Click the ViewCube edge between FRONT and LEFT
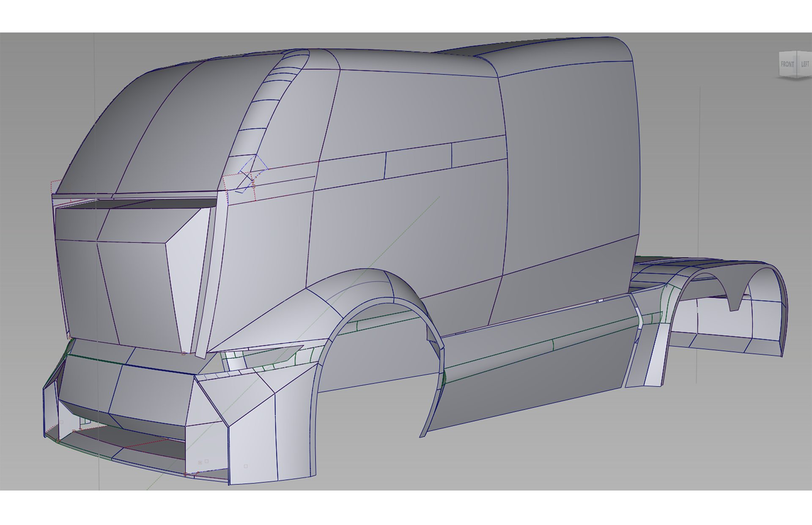 [x=797, y=64]
